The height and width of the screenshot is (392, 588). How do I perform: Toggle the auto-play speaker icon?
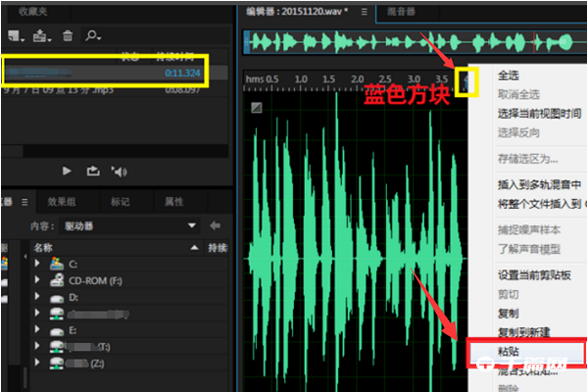click(x=119, y=171)
